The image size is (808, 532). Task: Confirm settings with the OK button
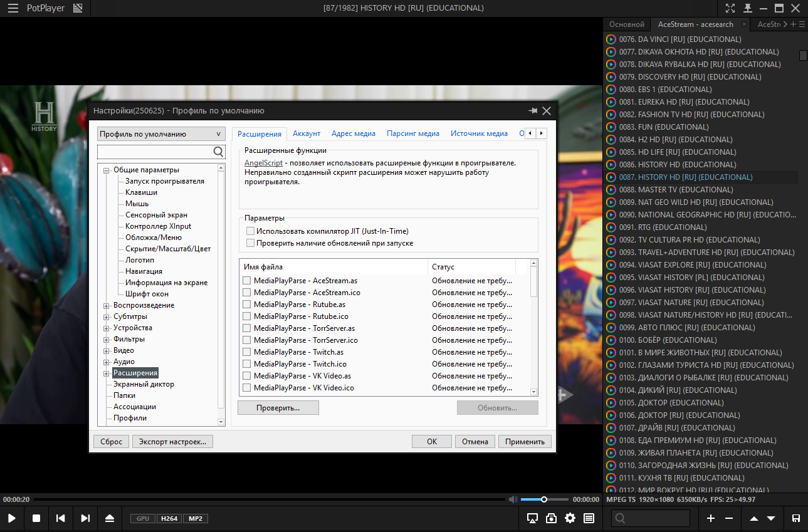point(432,441)
